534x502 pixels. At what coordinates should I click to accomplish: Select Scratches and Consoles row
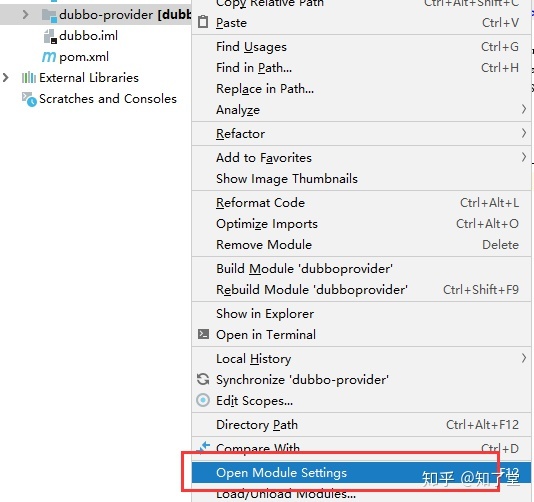coord(108,99)
